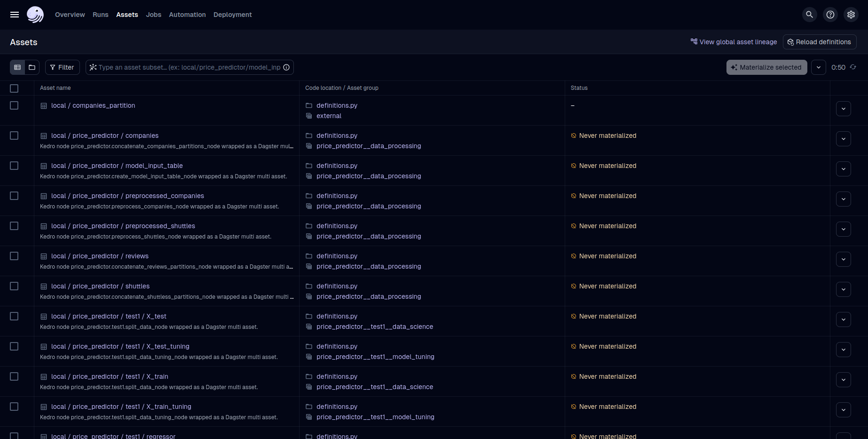The height and width of the screenshot is (439, 868).
Task: Click the info icon in asset subset field
Action: (x=286, y=67)
